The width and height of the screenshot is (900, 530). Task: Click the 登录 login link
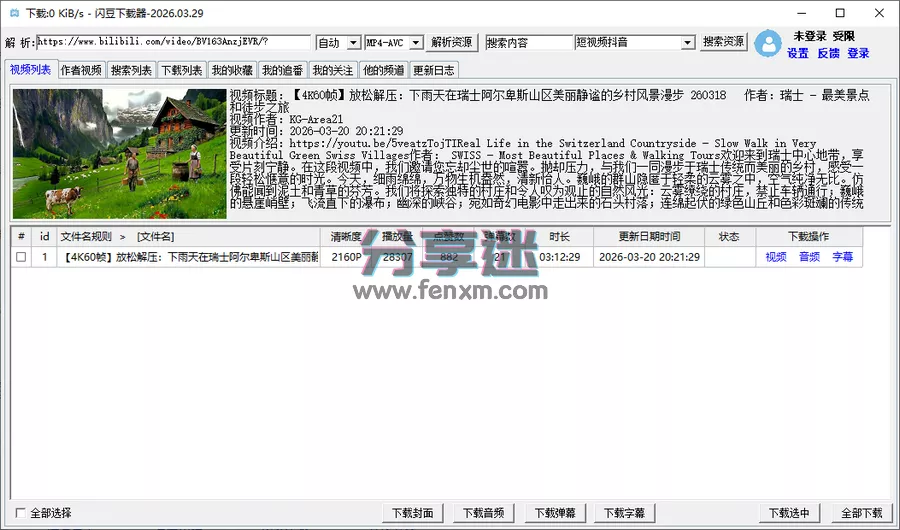(859, 53)
